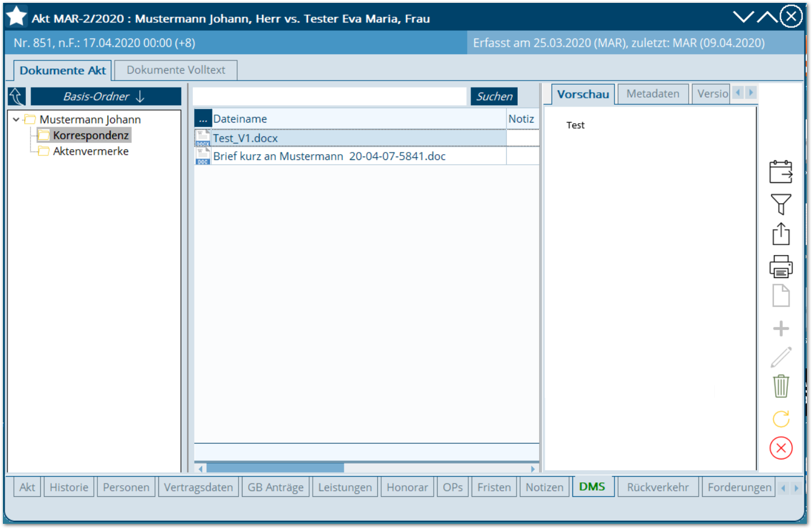Open the Metadaten tab

point(652,93)
